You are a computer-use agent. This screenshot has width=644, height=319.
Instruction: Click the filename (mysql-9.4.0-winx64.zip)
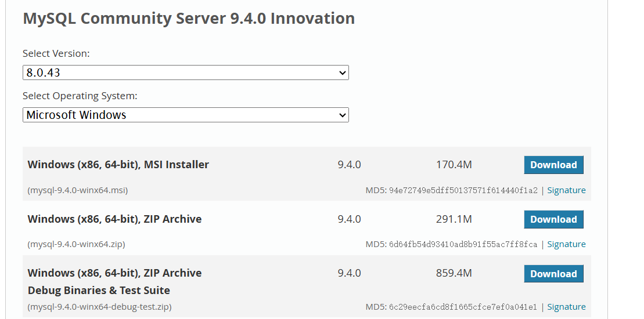[x=77, y=244]
